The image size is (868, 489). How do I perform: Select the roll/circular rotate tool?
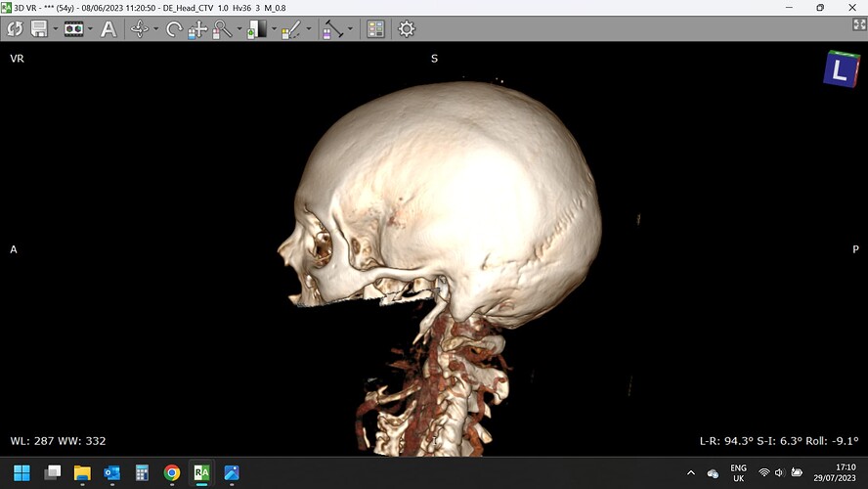174,28
